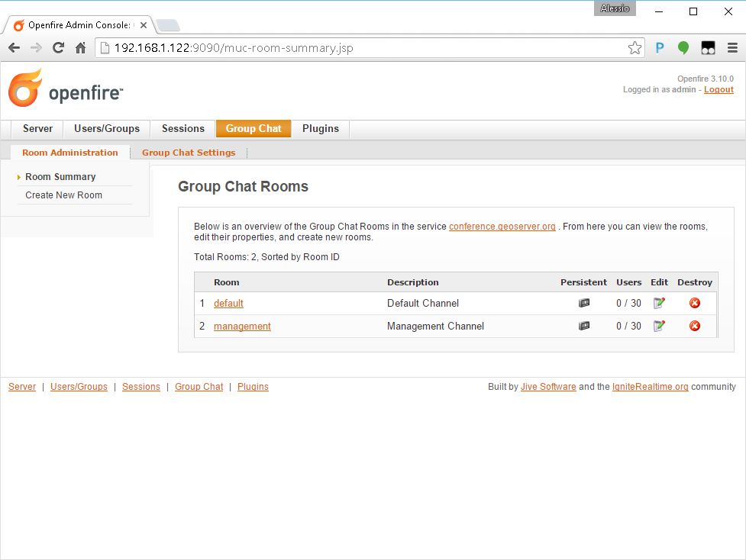Focus the browser address bar

pos(367,48)
